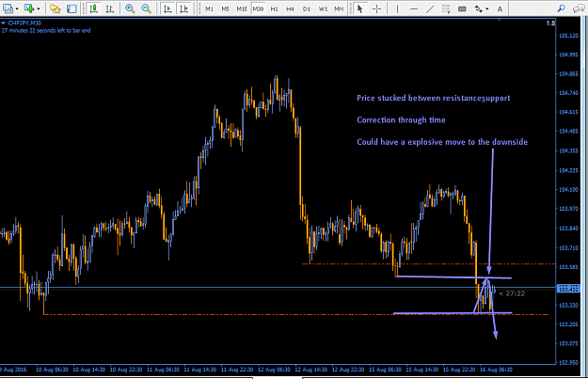Screen dimensions: 588x379
Task: Click the highlighted current price label 103.432
Action: 568,289
